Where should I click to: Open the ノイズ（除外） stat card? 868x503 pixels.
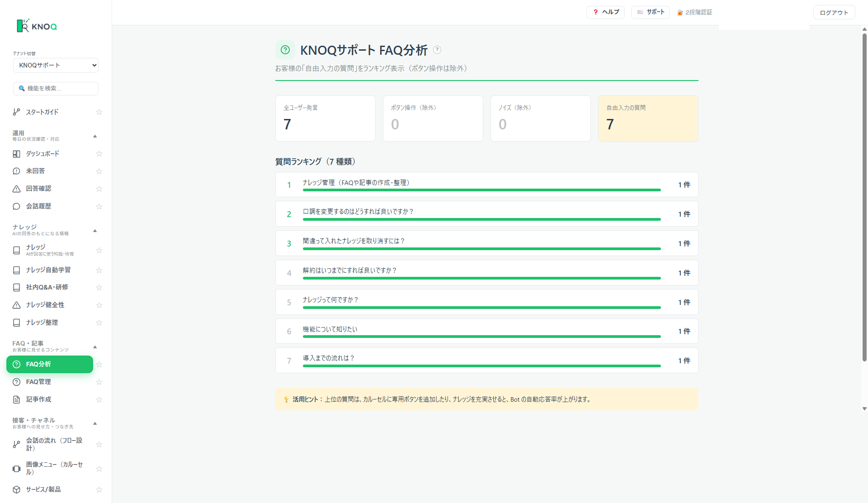tap(541, 119)
